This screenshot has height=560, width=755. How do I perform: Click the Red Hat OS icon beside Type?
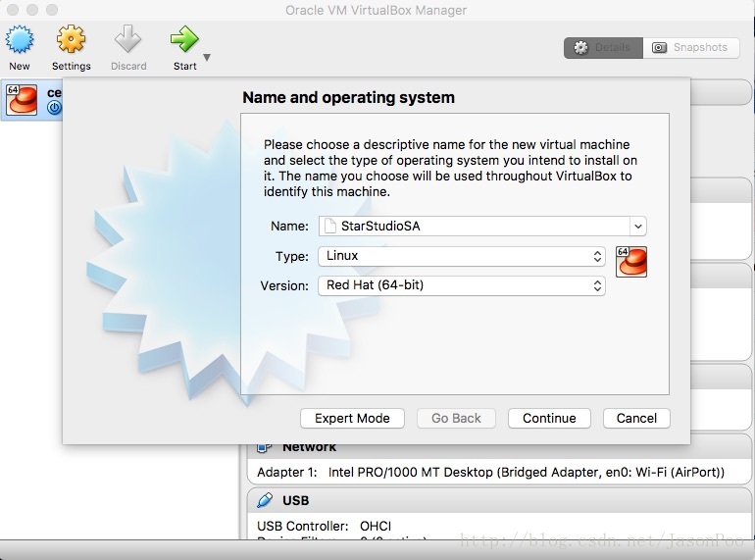(631, 262)
